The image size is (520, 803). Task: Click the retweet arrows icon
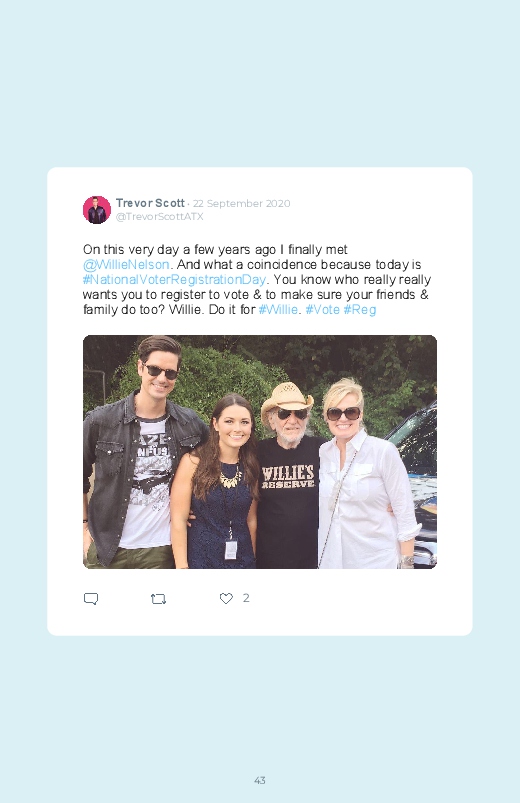pyautogui.click(x=158, y=599)
